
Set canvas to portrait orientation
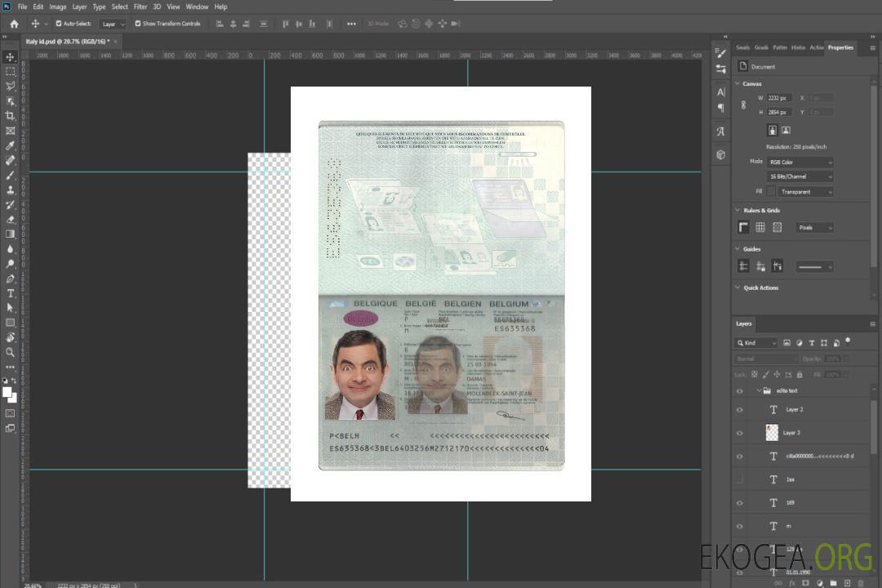click(773, 131)
